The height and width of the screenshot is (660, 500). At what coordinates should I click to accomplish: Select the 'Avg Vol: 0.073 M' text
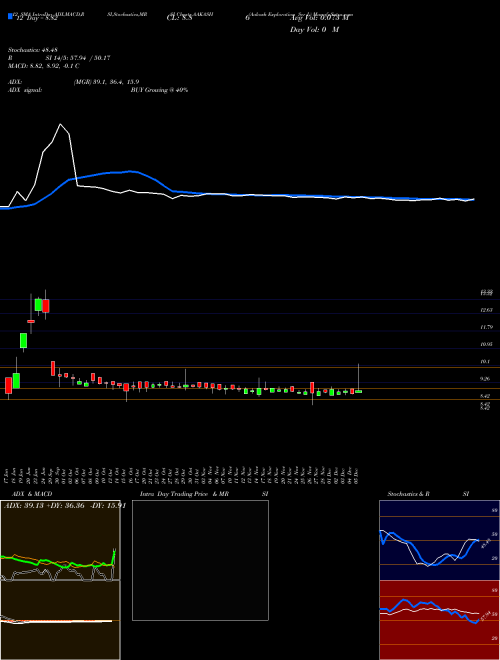tap(319, 19)
